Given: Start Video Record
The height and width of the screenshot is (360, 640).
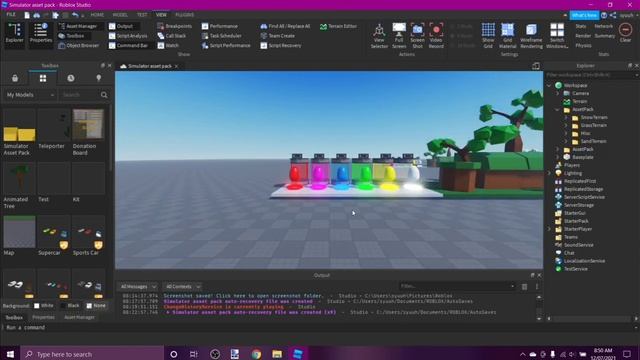Looking at the screenshot, I should [x=436, y=36].
